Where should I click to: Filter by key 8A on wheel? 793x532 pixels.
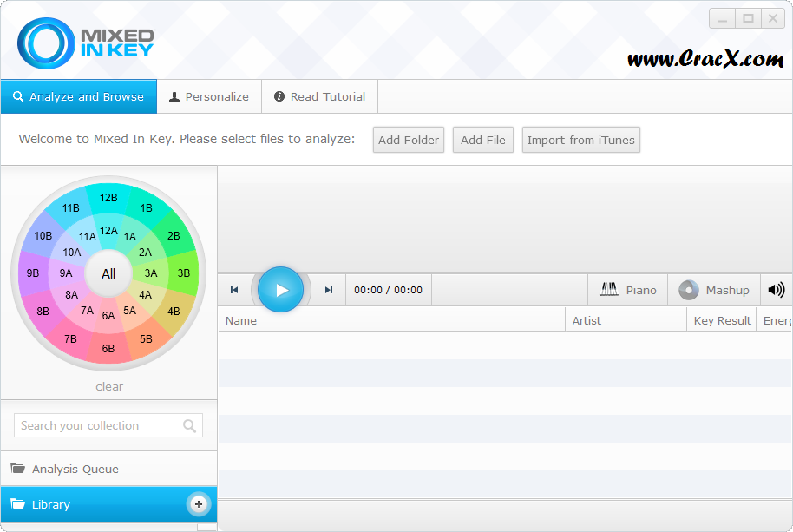coord(71,295)
